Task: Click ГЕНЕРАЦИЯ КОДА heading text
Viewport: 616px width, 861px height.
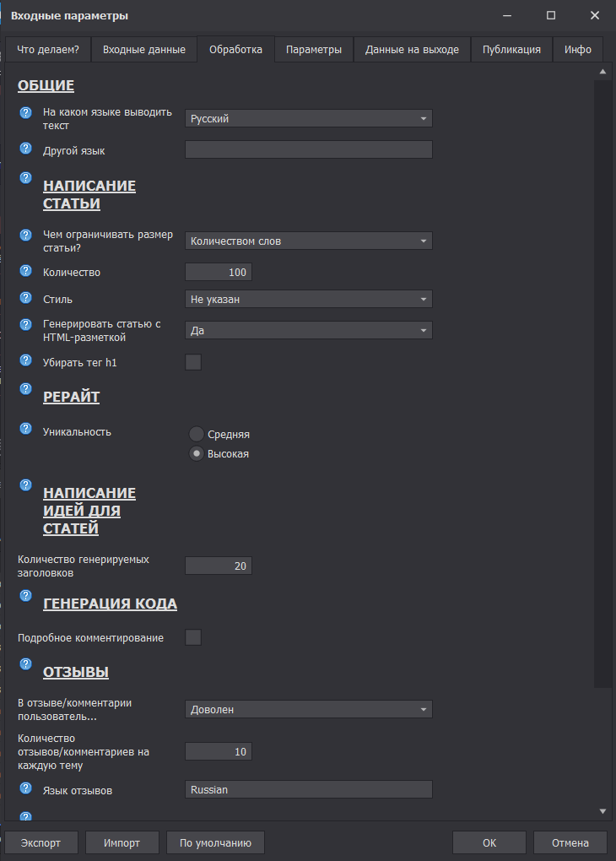Action: [x=110, y=604]
